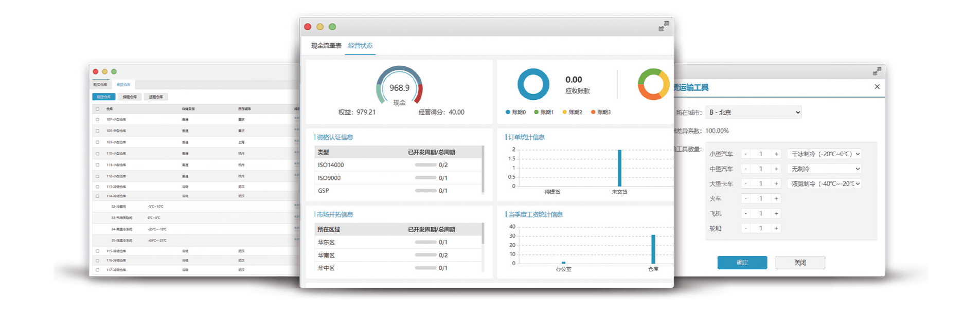Click the 账期3 orange legend dot
Viewport: 980px width, 316px height.
click(593, 112)
